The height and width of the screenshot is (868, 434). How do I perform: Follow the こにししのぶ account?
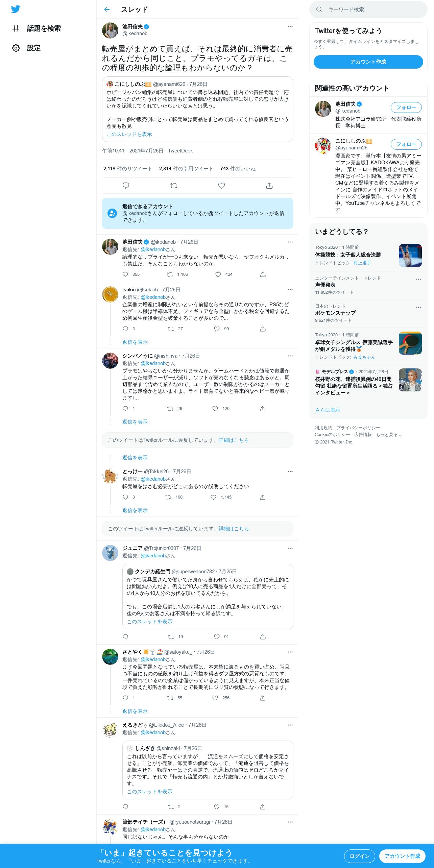(406, 144)
